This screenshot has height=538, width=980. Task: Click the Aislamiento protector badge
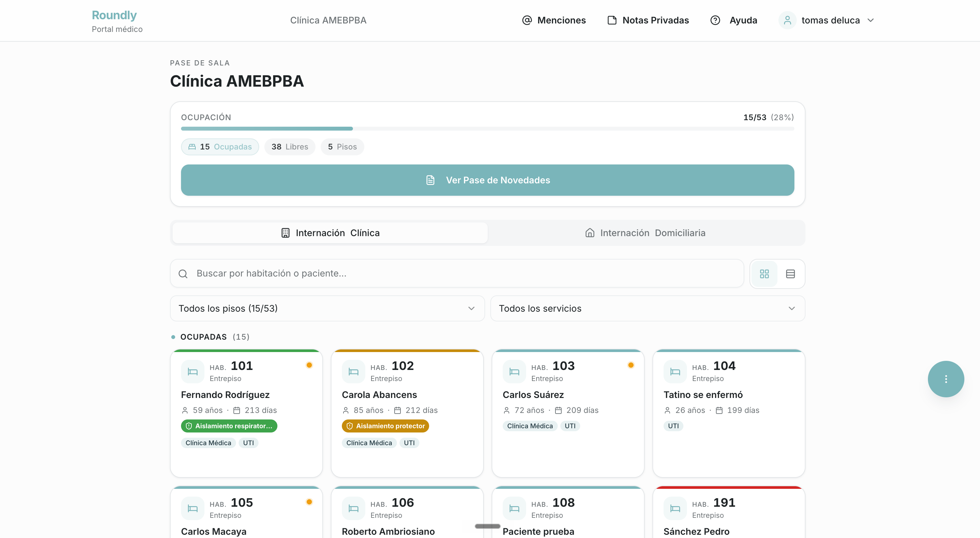tap(385, 426)
